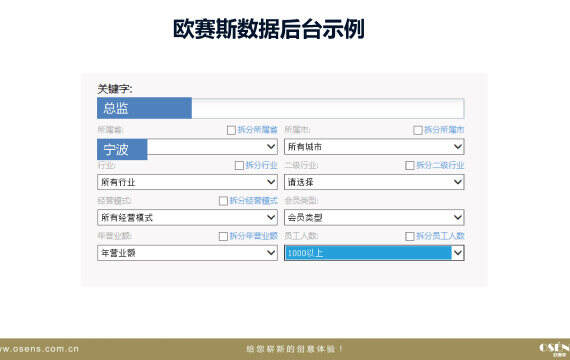Click the 拆分所属市 link text
This screenshot has width=570, height=360.
coord(444,130)
